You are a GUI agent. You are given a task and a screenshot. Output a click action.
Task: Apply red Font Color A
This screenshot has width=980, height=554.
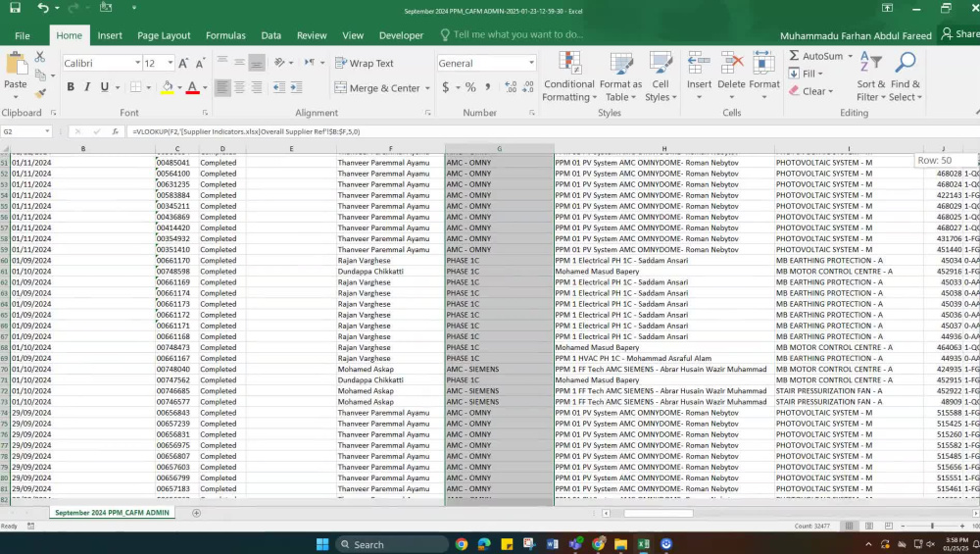pyautogui.click(x=192, y=87)
